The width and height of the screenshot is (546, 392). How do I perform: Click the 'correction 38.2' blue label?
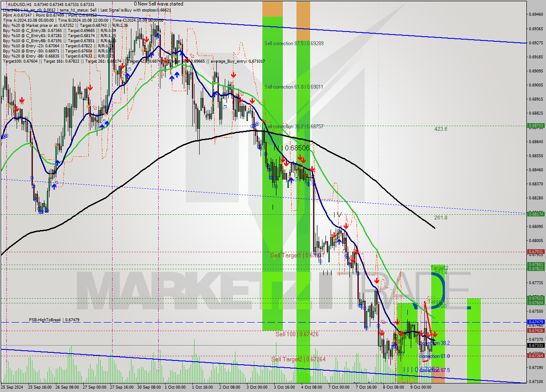tap(434, 343)
